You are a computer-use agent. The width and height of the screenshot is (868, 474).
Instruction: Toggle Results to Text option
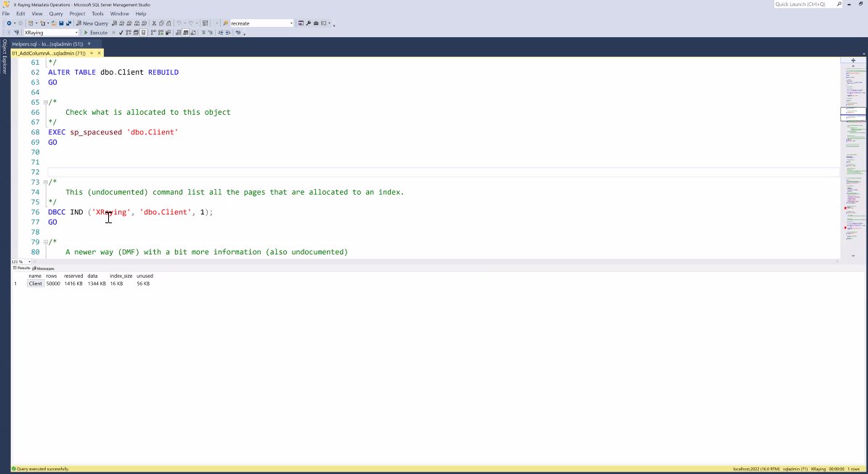178,33
